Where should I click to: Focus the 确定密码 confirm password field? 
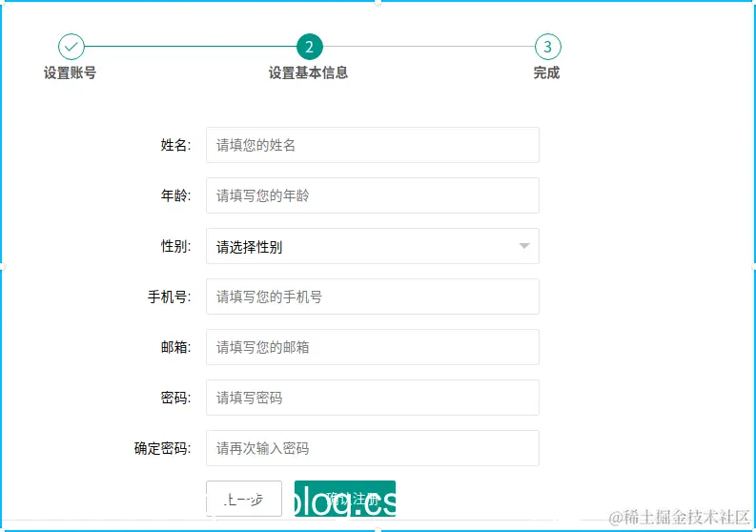pos(372,448)
